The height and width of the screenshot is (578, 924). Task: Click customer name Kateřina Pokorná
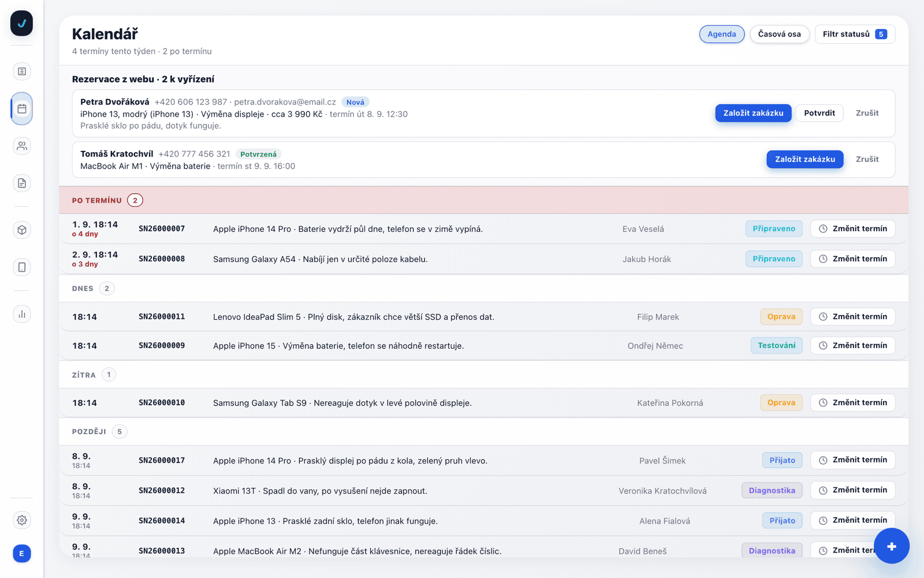(x=670, y=403)
